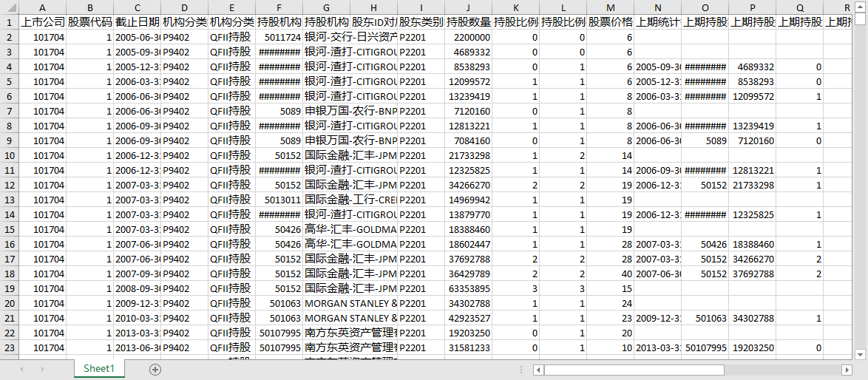868x380 pixels.
Task: Select 申银万国-农行-BNP cell in row 7
Action: click(x=350, y=111)
